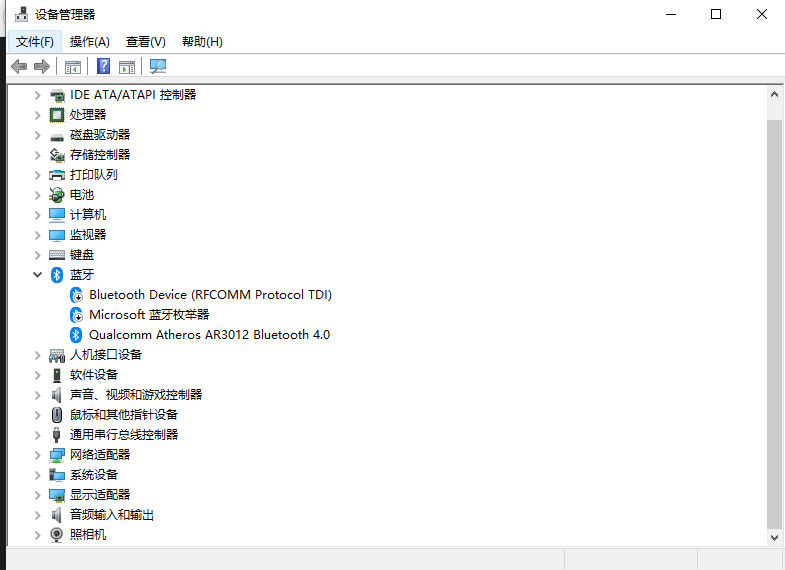
Task: Click the 键盘 keyboard icon
Action: click(x=57, y=255)
